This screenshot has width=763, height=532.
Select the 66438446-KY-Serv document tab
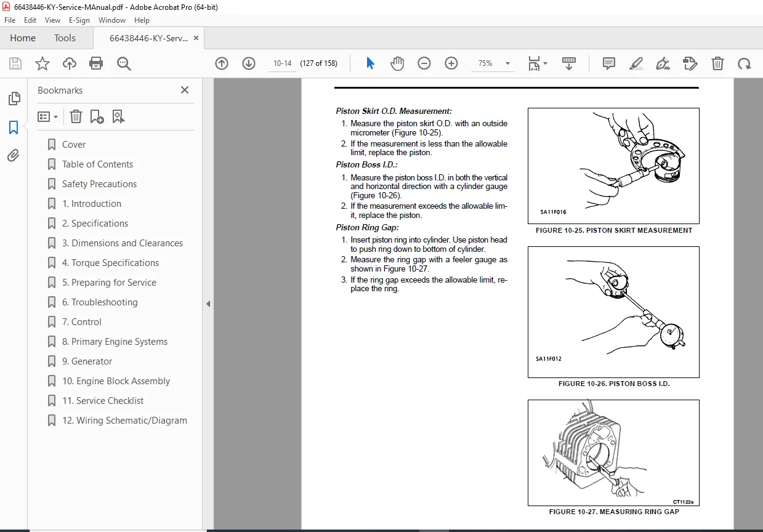click(x=148, y=38)
